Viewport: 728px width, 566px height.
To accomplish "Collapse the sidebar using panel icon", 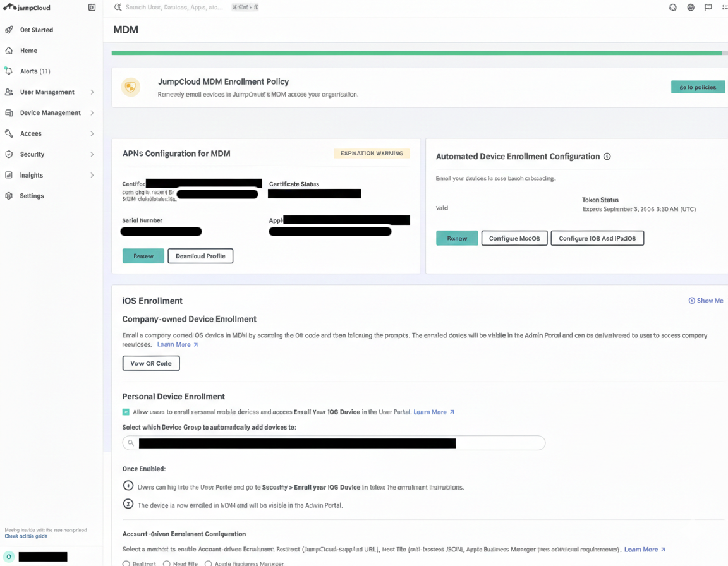I will (92, 8).
